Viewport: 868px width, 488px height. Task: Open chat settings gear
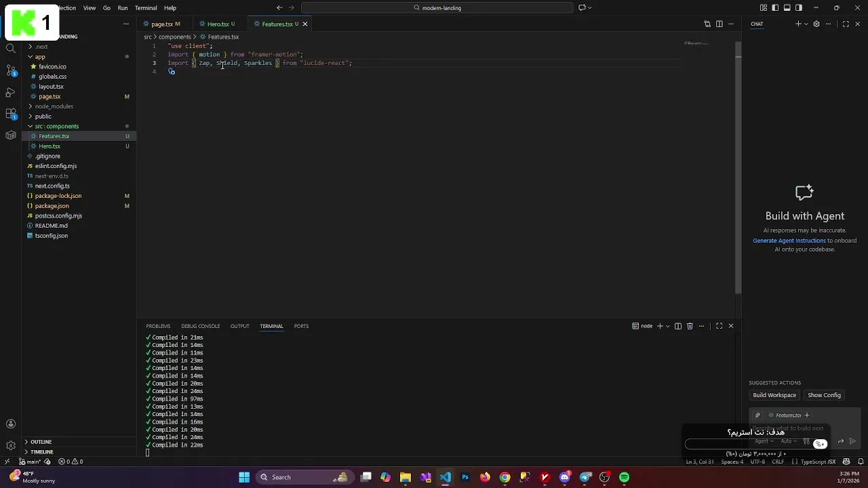(816, 24)
